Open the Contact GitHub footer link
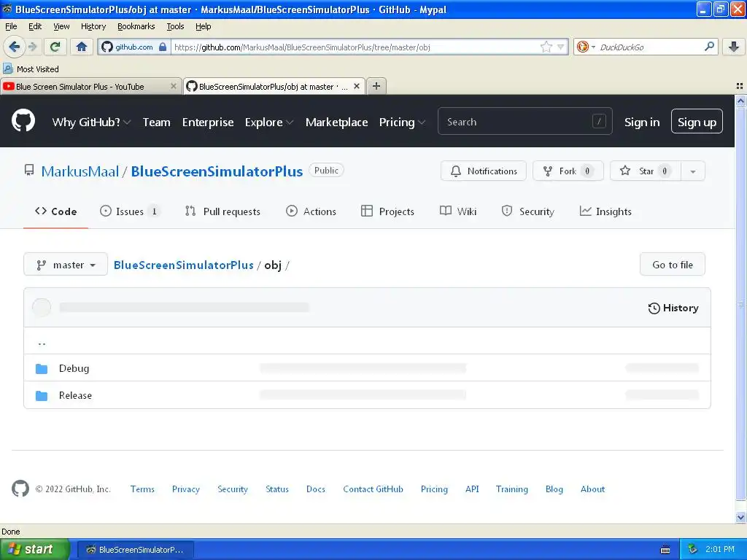 tap(373, 489)
